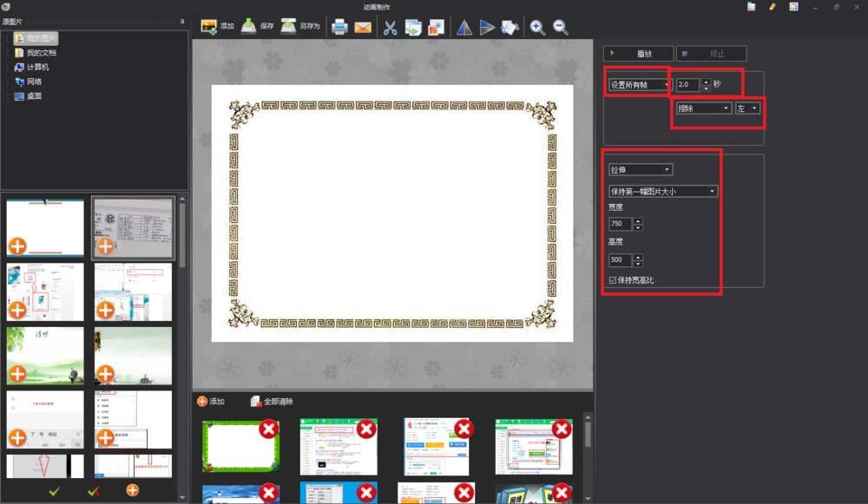Viewport: 868px width, 504px height.
Task: Open the 设置所有帧 dropdown
Action: tap(639, 85)
